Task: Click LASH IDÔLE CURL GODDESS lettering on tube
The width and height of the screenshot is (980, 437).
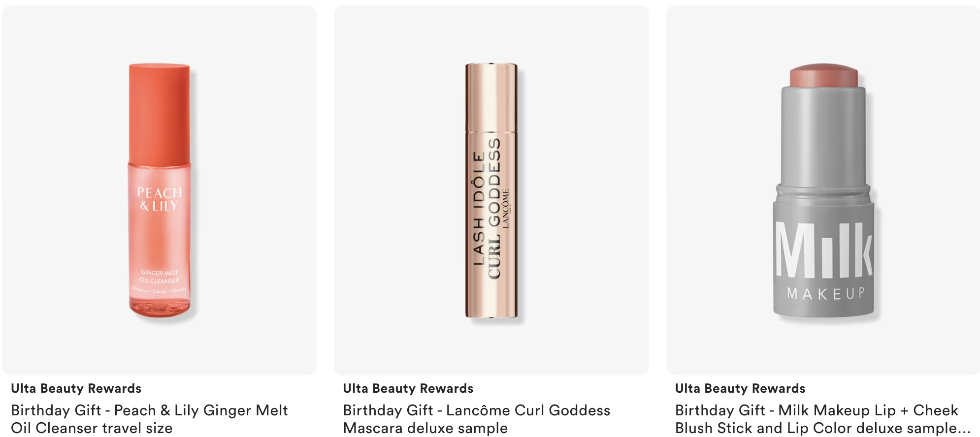Action: pyautogui.click(x=487, y=208)
